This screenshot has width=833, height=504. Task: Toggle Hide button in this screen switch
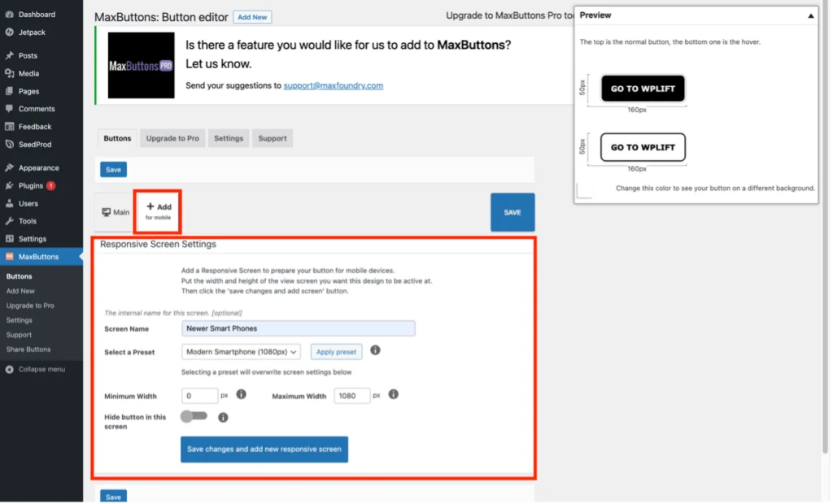[x=194, y=417]
